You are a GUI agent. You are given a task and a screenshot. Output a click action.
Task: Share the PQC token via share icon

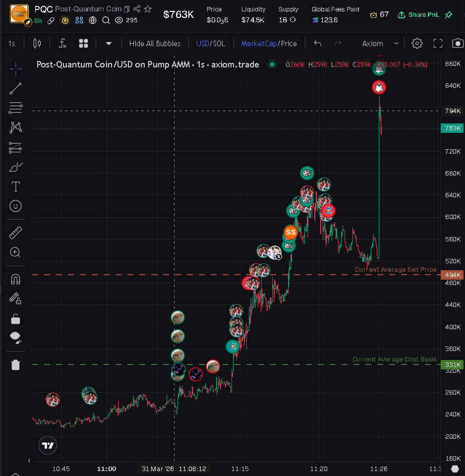click(x=137, y=9)
